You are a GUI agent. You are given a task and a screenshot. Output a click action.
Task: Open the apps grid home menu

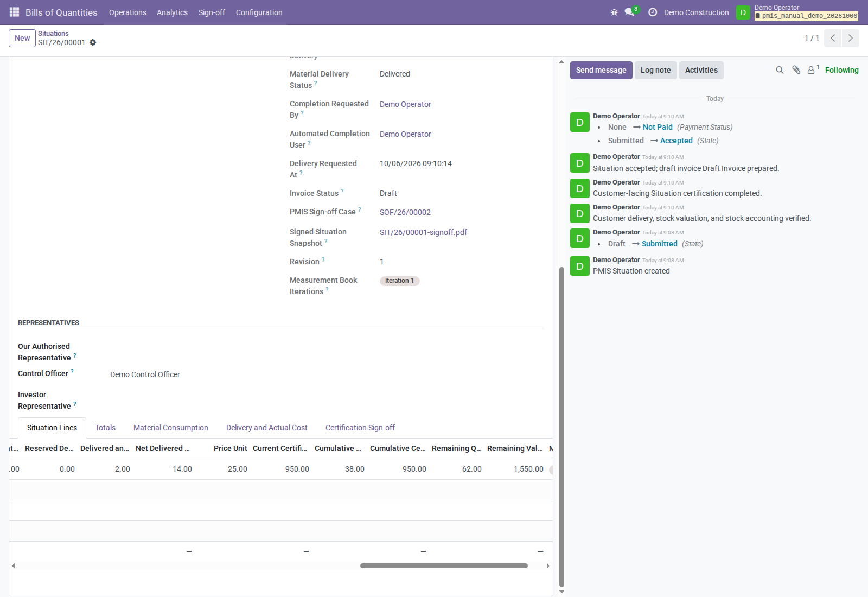(x=14, y=12)
